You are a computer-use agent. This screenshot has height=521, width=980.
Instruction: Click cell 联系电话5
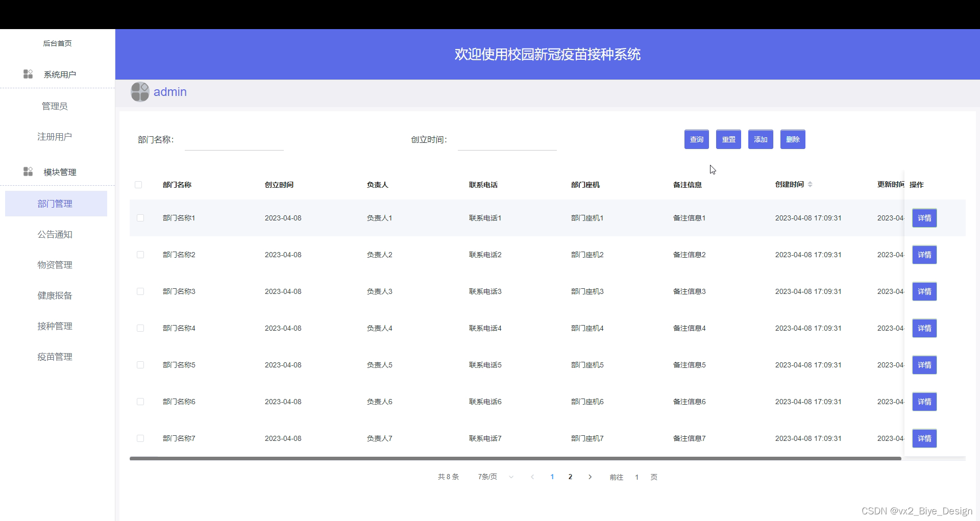tap(485, 365)
